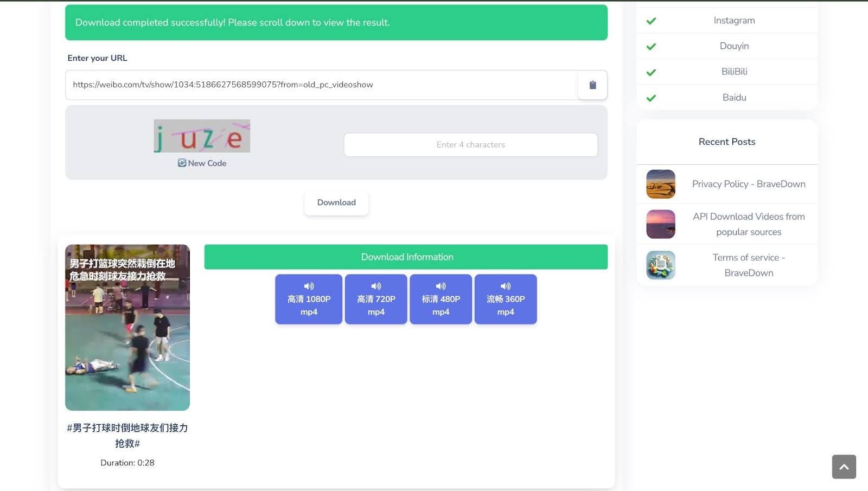
Task: Click the Download button
Action: 336,202
